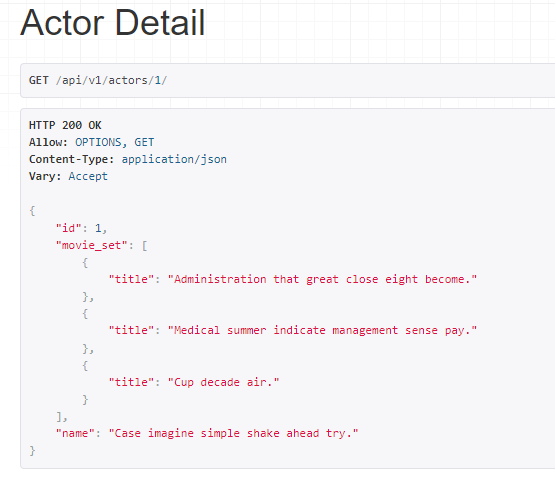Click the "id" JSON key

pos(69,228)
